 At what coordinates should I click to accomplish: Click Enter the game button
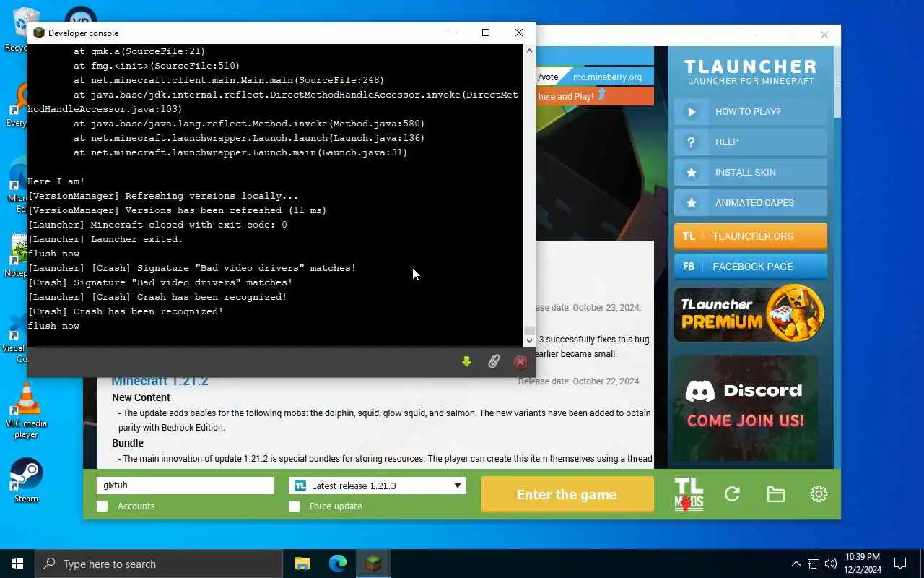click(x=567, y=495)
